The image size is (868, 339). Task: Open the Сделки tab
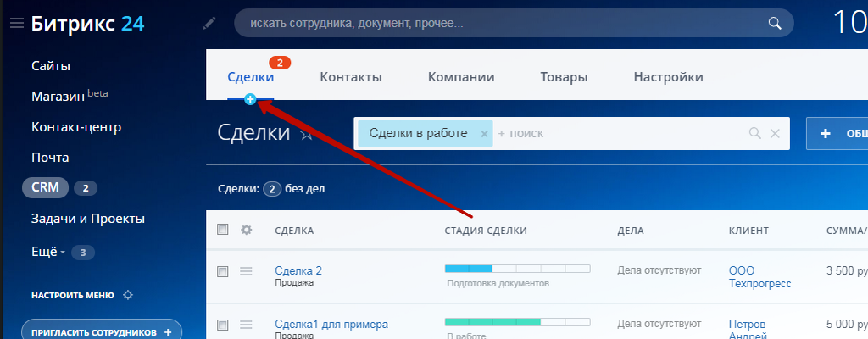(251, 77)
